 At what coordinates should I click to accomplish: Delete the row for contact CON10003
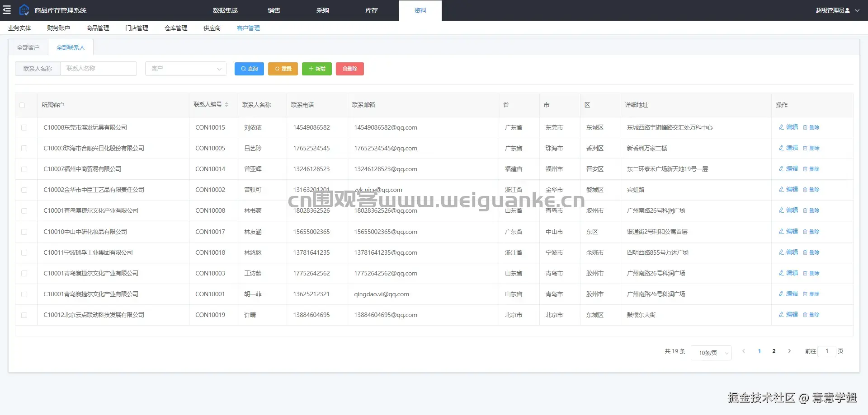[811, 273]
